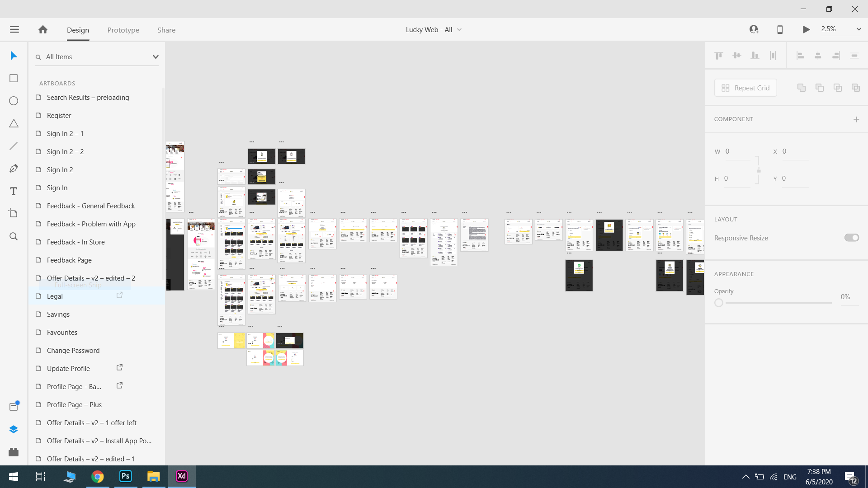The height and width of the screenshot is (488, 868).
Task: Open the zoom percentage dropdown
Action: pos(859,29)
